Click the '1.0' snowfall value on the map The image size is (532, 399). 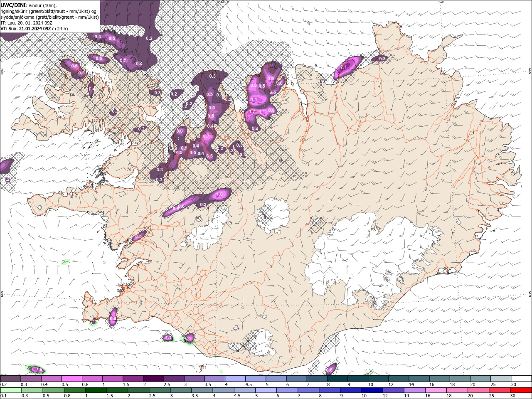[220, 194]
